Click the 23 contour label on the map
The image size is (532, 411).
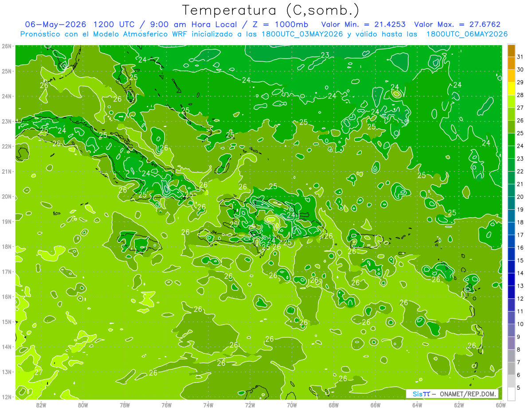coord(325,55)
